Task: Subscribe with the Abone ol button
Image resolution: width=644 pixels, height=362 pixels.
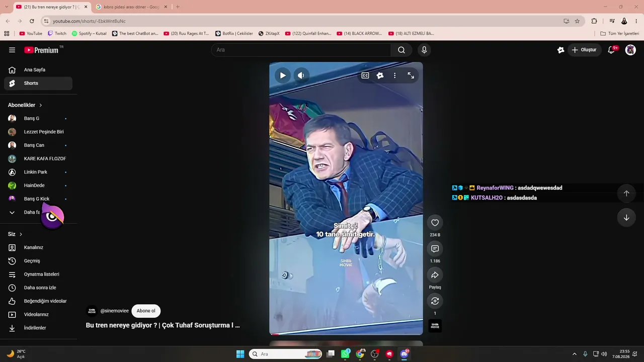Action: 146,311
